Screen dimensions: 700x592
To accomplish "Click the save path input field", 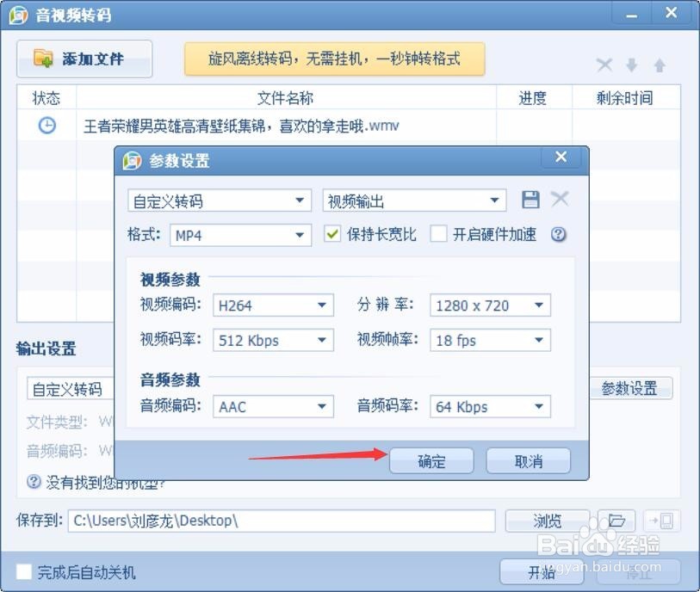I will (x=284, y=521).
